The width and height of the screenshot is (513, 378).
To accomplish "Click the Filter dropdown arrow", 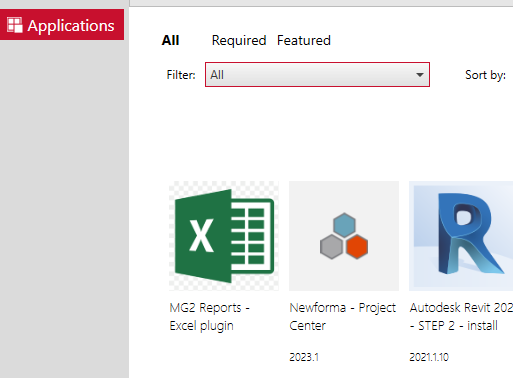I will pyautogui.click(x=420, y=75).
